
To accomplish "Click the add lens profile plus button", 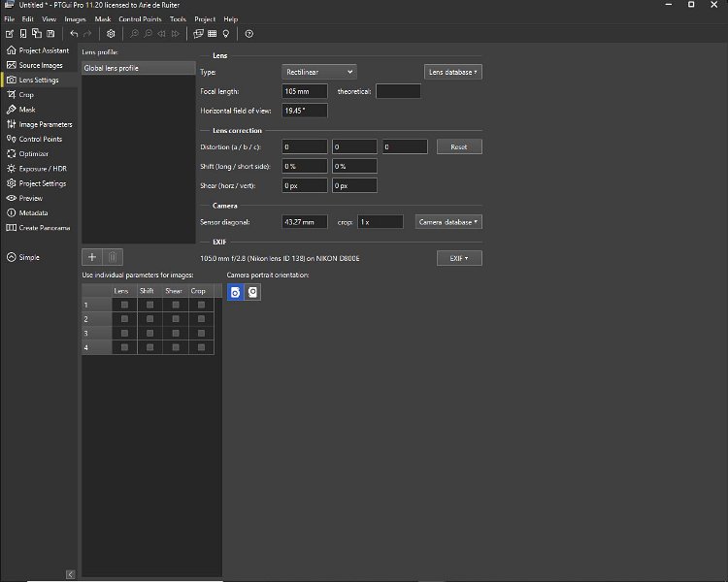I will coord(92,257).
